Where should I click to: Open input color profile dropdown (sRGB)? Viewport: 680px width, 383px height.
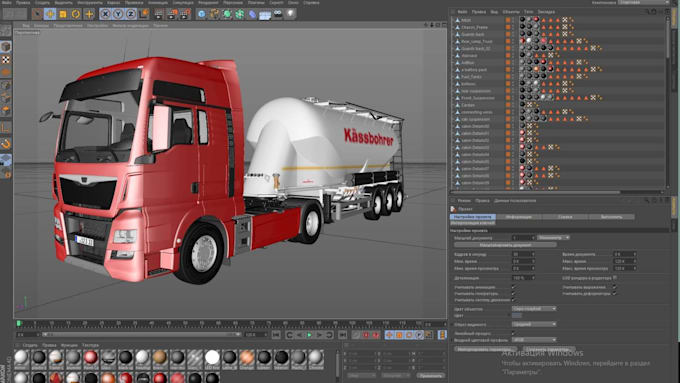(x=534, y=340)
